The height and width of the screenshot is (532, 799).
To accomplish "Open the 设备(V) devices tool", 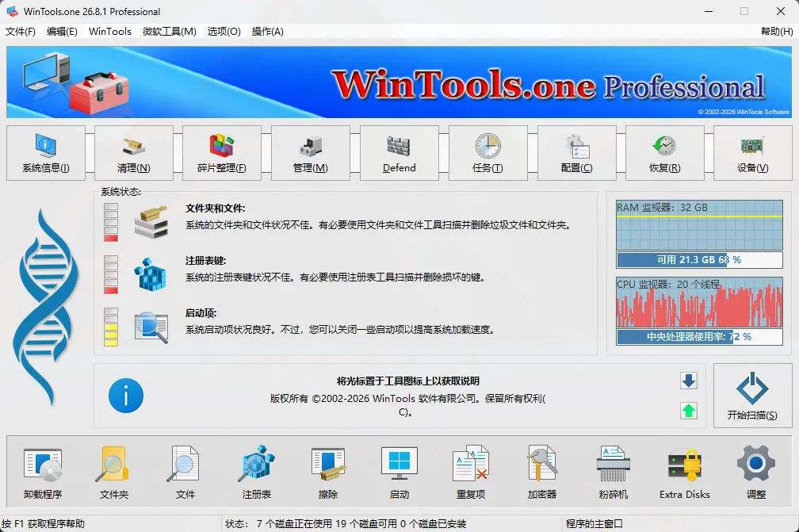I will pos(753,153).
